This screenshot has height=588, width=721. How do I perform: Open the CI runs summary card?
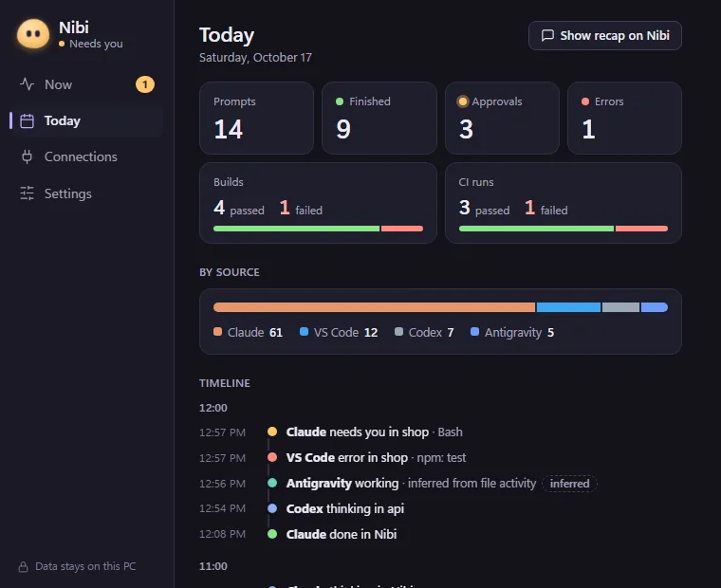564,203
